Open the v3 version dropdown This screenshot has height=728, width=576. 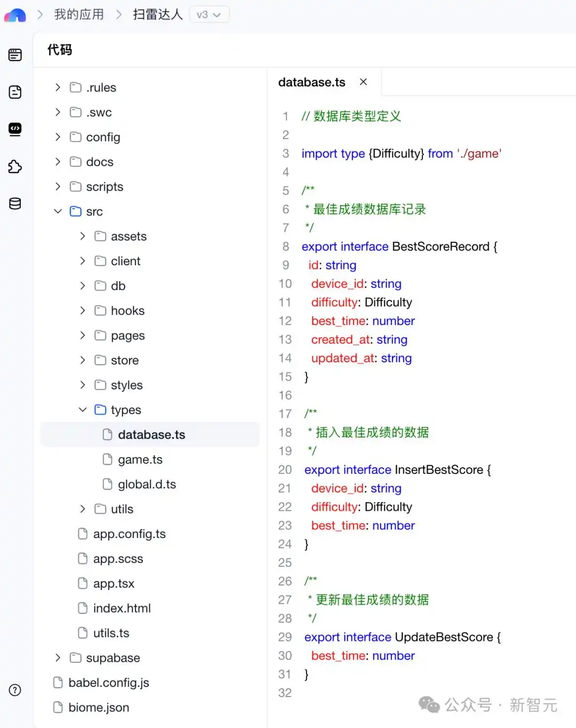209,14
